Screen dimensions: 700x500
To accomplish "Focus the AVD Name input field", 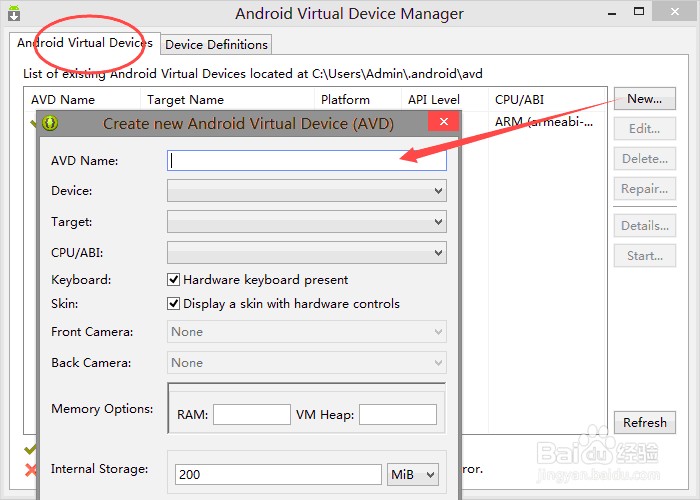I will point(307,160).
